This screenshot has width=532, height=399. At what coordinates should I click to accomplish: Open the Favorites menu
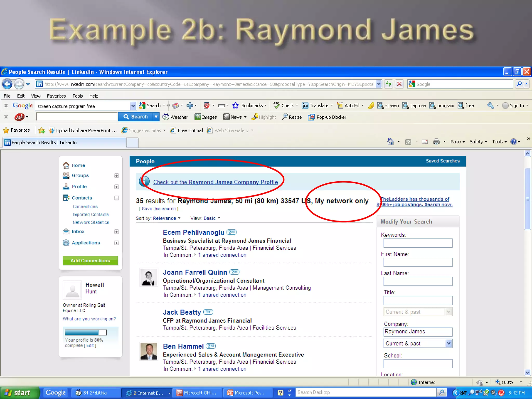(x=56, y=96)
